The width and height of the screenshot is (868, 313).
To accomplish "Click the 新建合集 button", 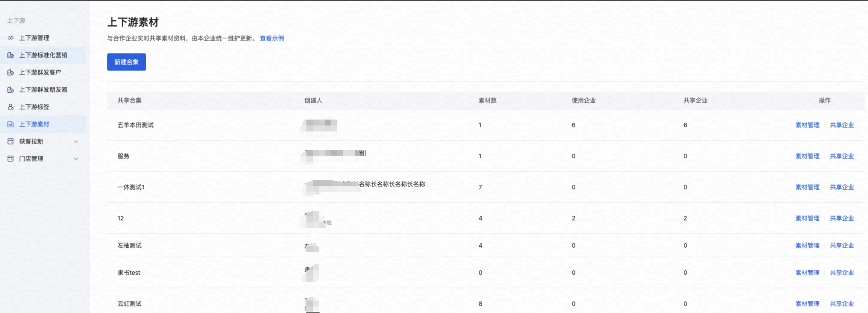I will [x=126, y=62].
